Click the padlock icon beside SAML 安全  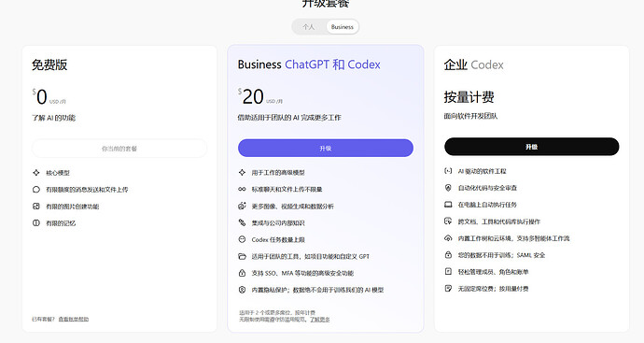coord(448,255)
